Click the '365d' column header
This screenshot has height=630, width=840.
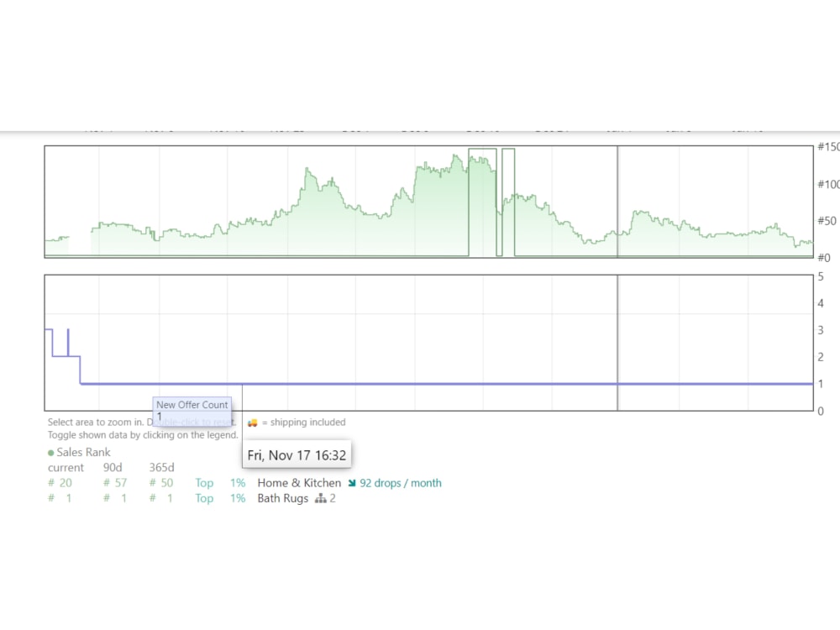pyautogui.click(x=162, y=468)
